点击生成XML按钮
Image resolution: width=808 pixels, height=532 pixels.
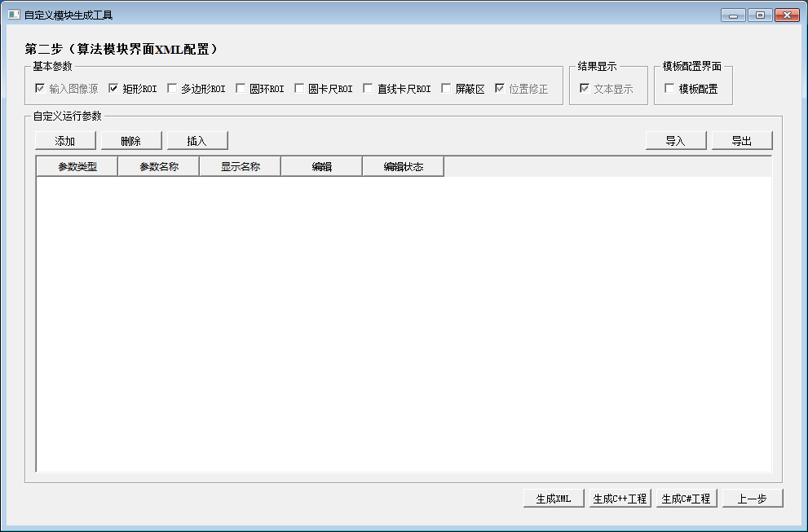click(x=553, y=498)
